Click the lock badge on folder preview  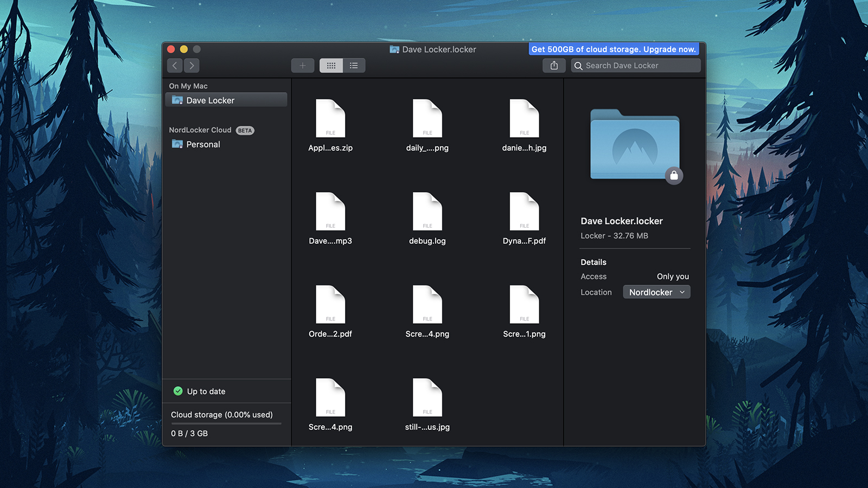(674, 175)
